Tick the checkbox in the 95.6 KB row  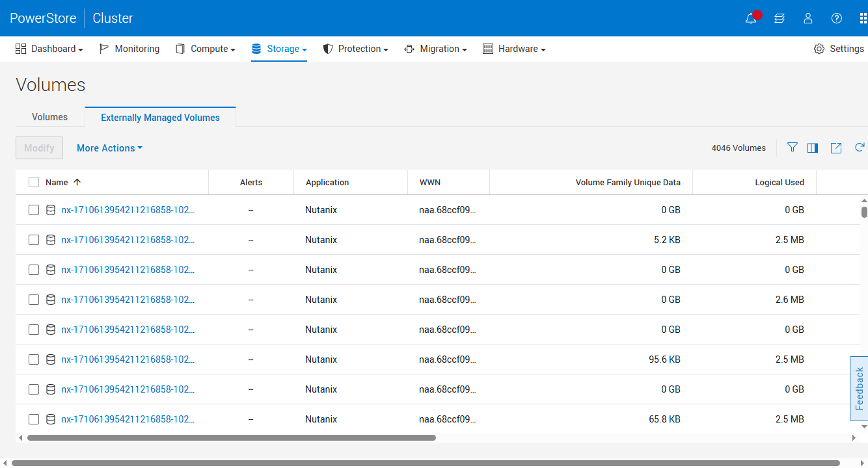34,359
